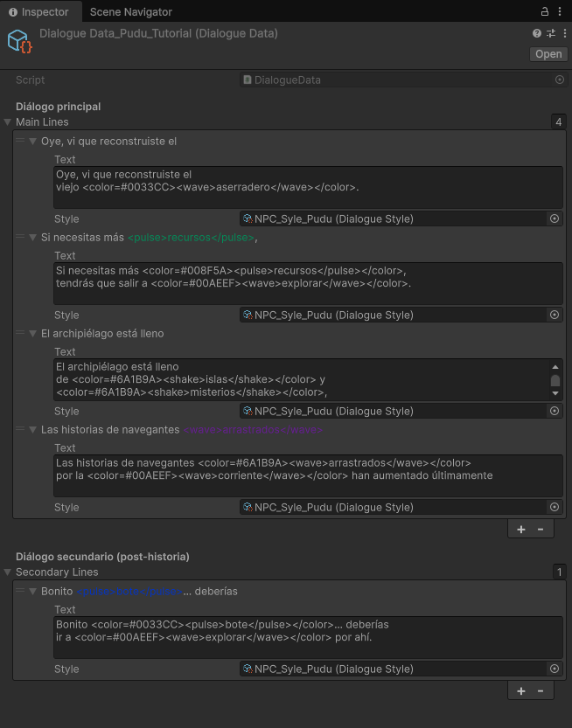Click 'Diálogo principal' header text
572x728 pixels.
(x=58, y=107)
